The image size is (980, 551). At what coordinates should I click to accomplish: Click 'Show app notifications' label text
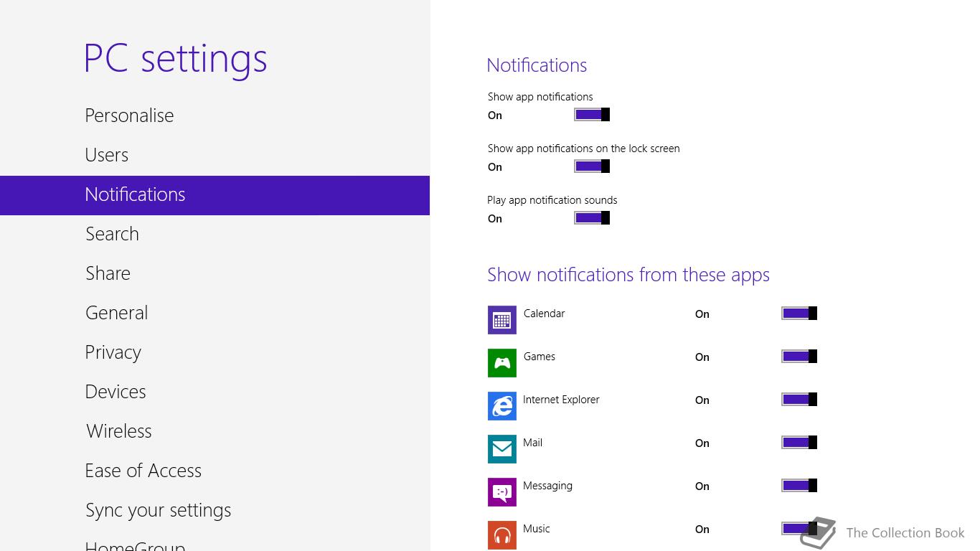pyautogui.click(x=540, y=97)
